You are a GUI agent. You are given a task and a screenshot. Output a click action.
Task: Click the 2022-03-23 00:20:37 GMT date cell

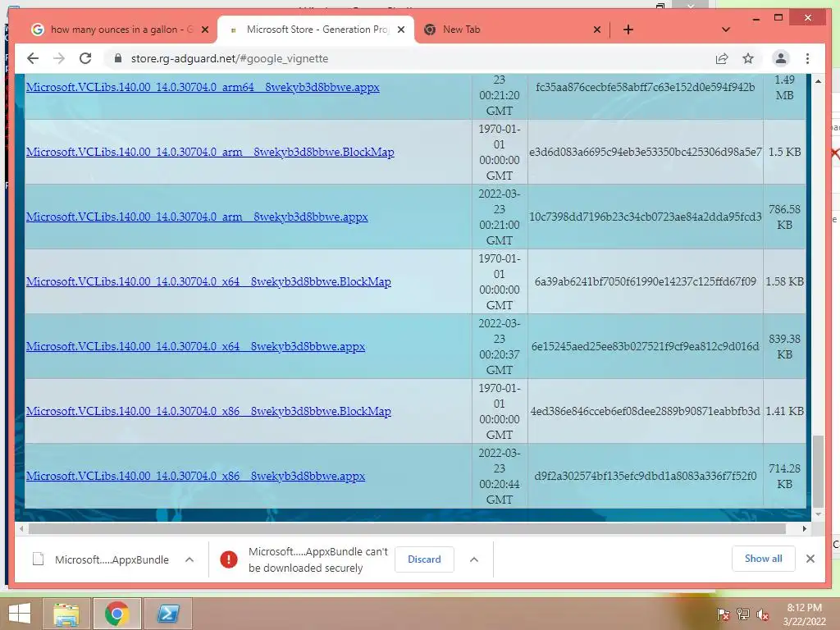click(500, 347)
